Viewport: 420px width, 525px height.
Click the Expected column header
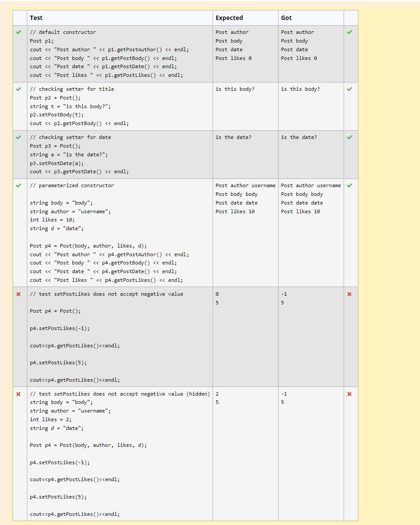point(227,18)
